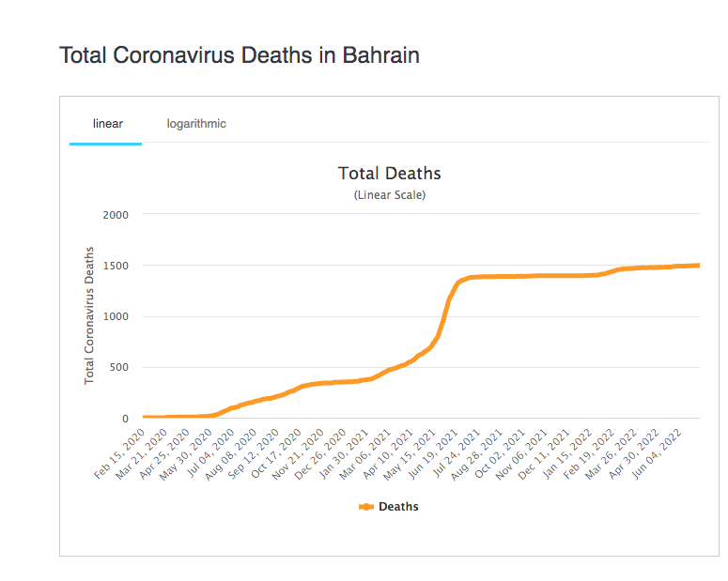Click the vertical "Total Coronavirus Deaths" axis title
The image size is (728, 581).
click(x=90, y=315)
